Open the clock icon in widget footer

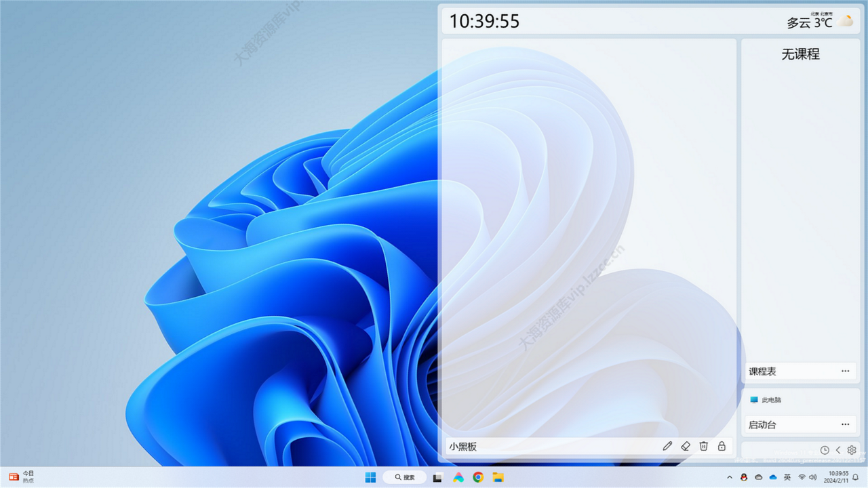tap(825, 450)
